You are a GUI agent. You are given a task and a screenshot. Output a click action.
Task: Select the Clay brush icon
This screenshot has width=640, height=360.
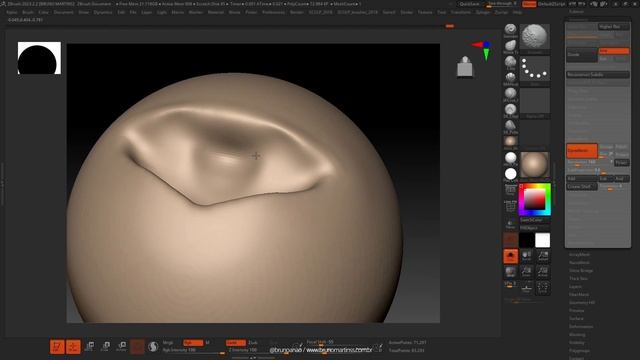510,63
